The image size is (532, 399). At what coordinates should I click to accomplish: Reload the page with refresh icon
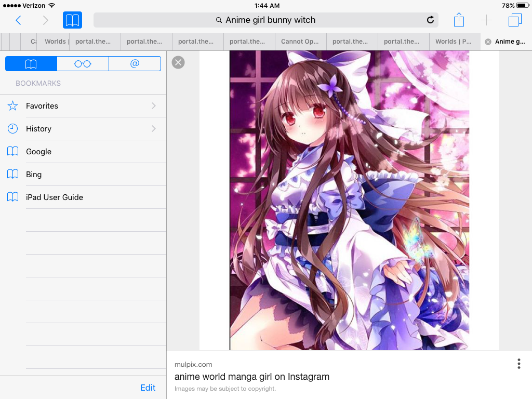point(430,20)
